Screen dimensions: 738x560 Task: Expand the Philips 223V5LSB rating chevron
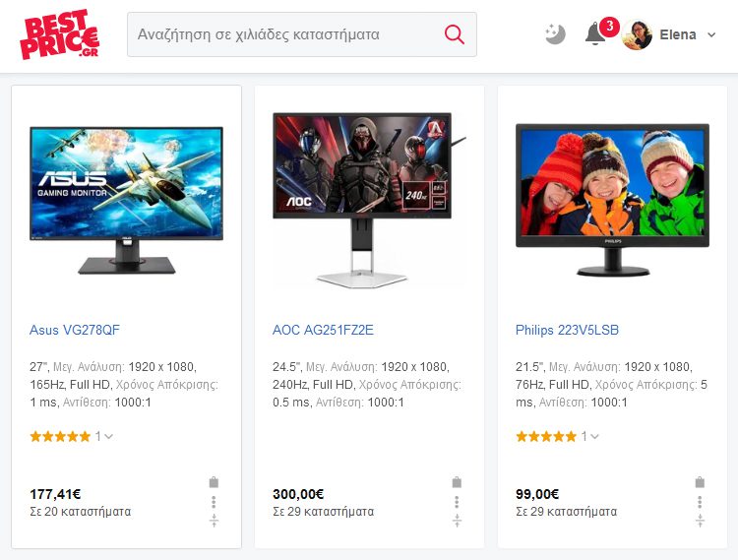point(595,437)
